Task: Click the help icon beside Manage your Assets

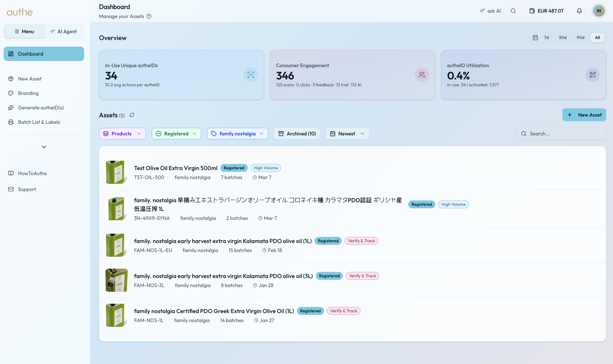Action: tap(149, 16)
